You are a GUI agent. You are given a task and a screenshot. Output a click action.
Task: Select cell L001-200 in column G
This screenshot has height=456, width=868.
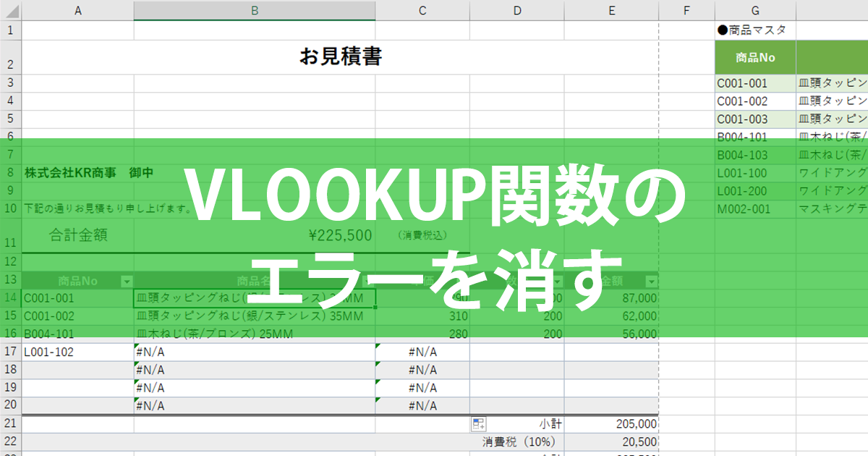click(755, 191)
